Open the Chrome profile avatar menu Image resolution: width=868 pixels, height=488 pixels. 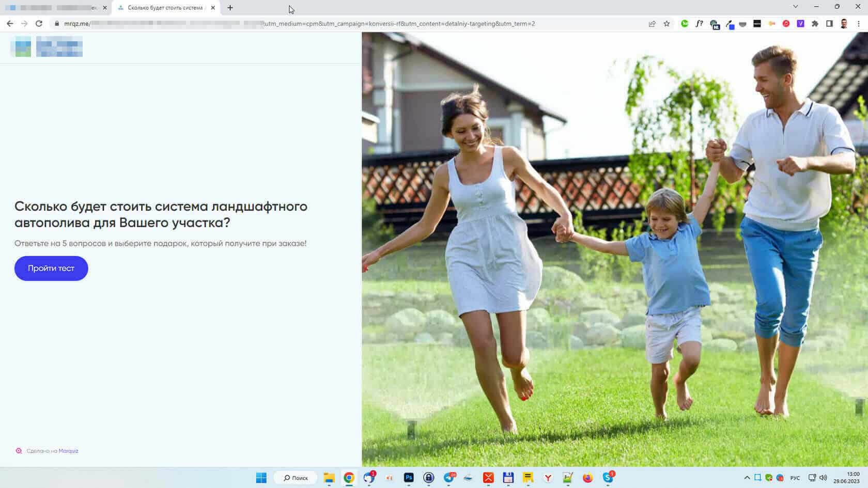(844, 23)
